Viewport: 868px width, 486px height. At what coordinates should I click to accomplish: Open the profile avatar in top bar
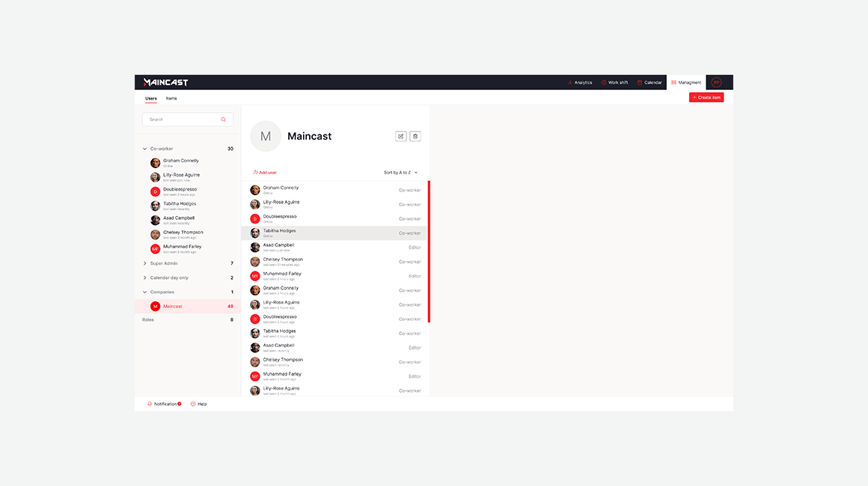[716, 82]
